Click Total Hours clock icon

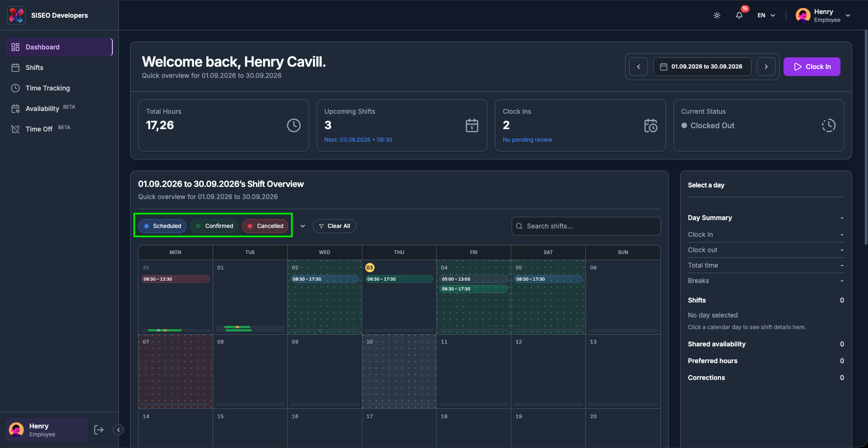[294, 125]
